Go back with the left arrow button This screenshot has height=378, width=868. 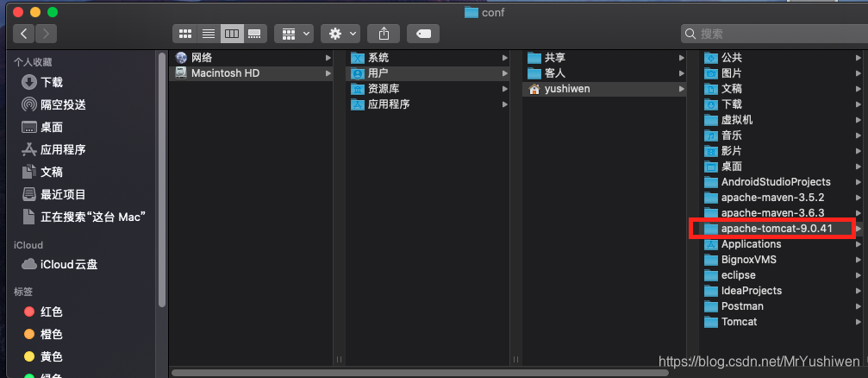(24, 34)
